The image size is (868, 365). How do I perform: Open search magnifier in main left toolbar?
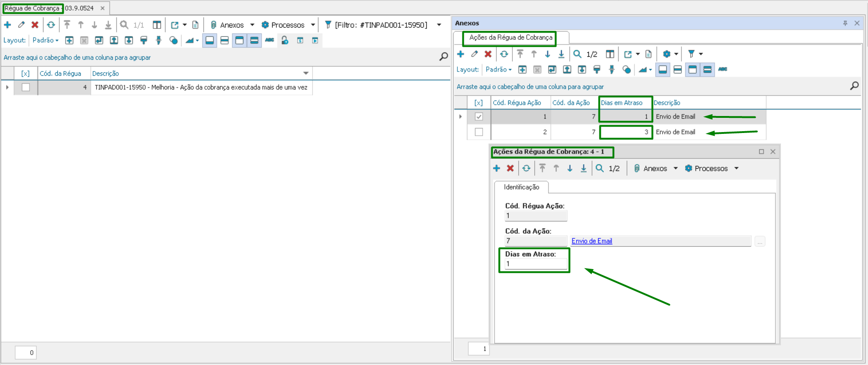click(124, 25)
